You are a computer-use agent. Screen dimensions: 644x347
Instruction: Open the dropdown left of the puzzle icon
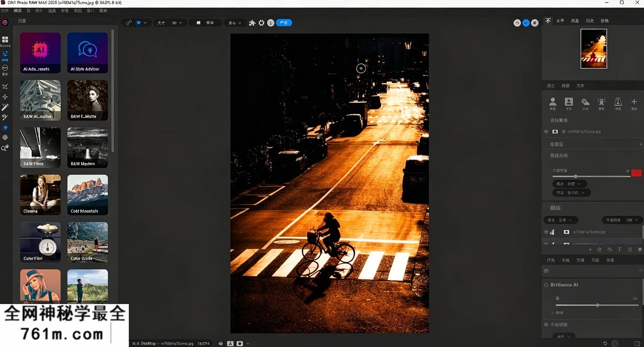pyautogui.click(x=234, y=23)
